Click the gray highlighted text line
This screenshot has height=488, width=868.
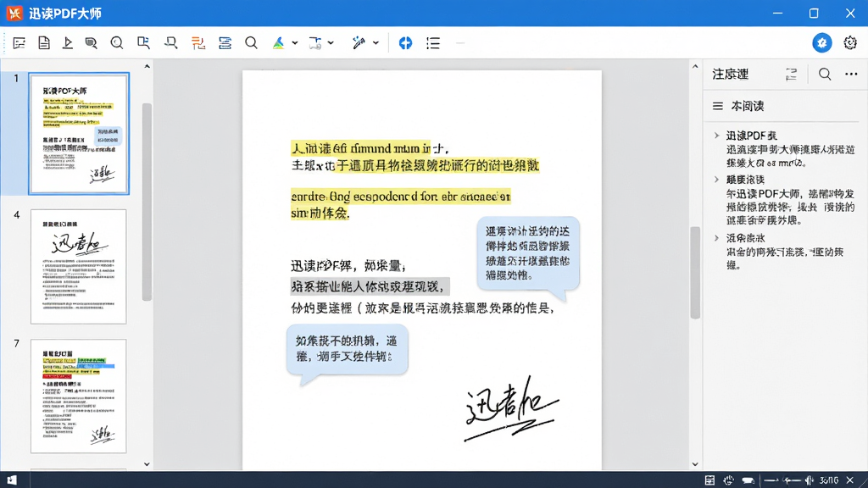click(x=370, y=286)
